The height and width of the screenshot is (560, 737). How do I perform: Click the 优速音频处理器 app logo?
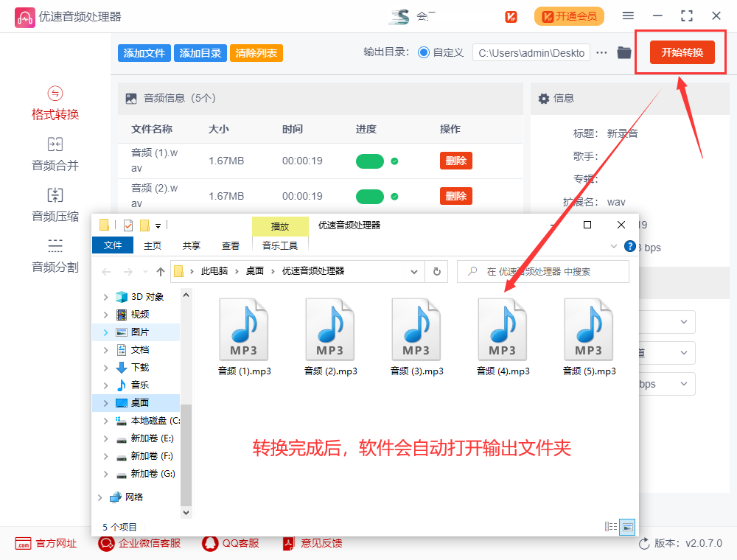tap(24, 18)
